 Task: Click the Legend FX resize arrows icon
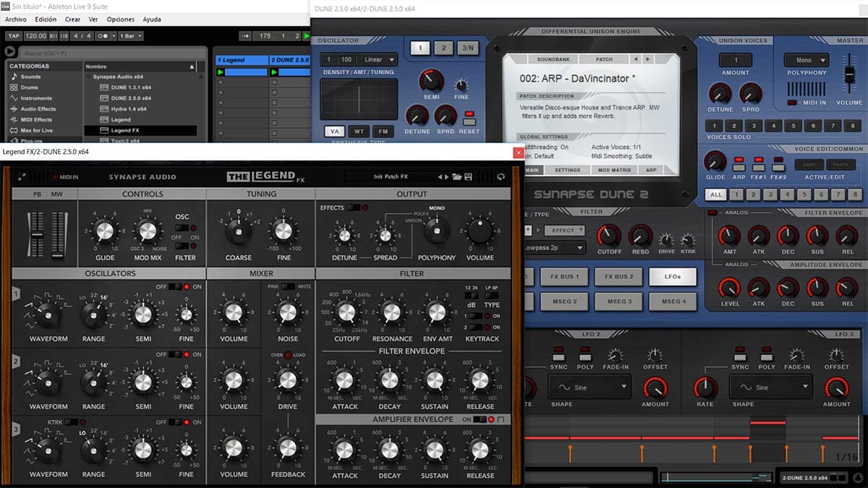coord(22,177)
